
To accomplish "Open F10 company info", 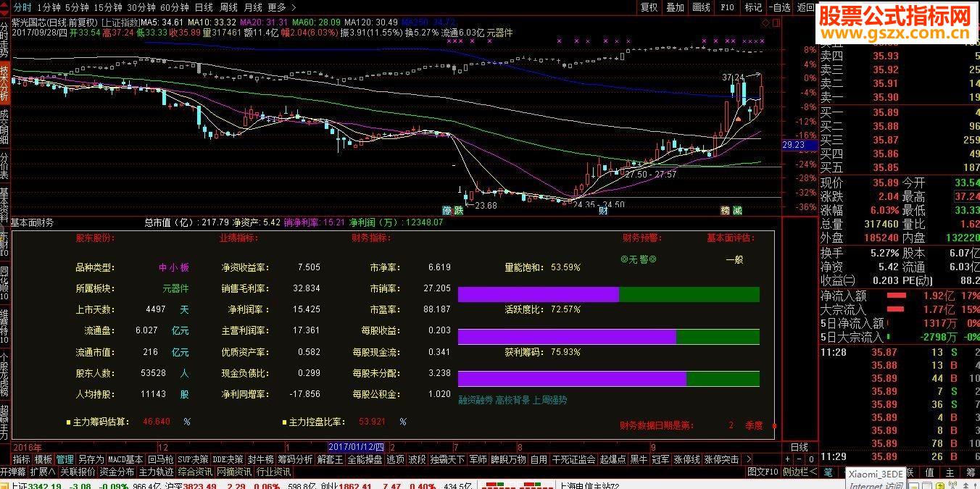I will [x=727, y=7].
